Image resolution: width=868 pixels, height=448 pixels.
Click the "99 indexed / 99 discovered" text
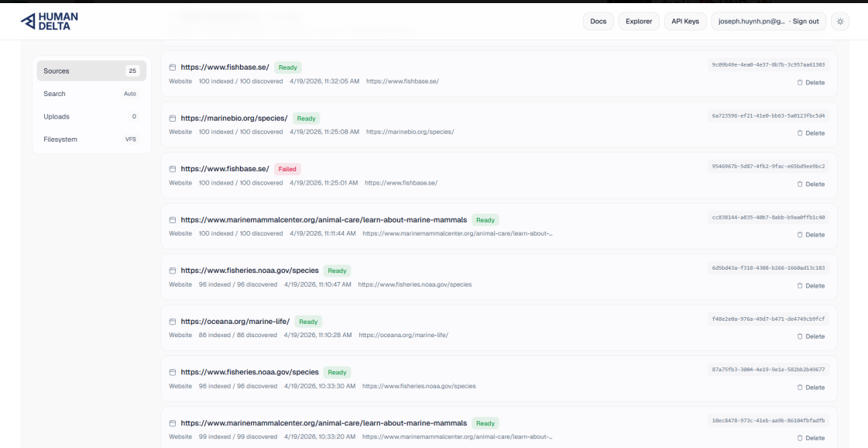coord(238,437)
